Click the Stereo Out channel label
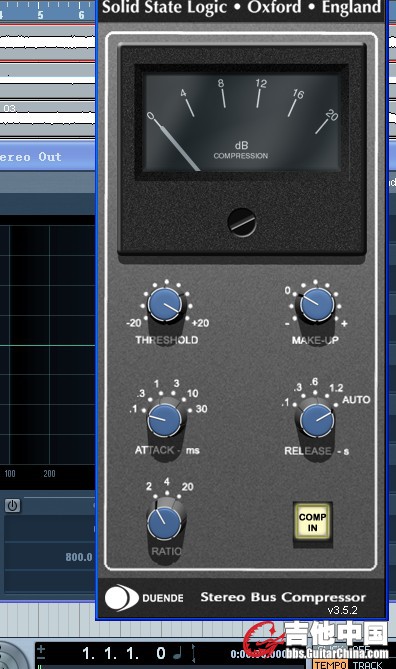The image size is (396, 669). tap(31, 157)
